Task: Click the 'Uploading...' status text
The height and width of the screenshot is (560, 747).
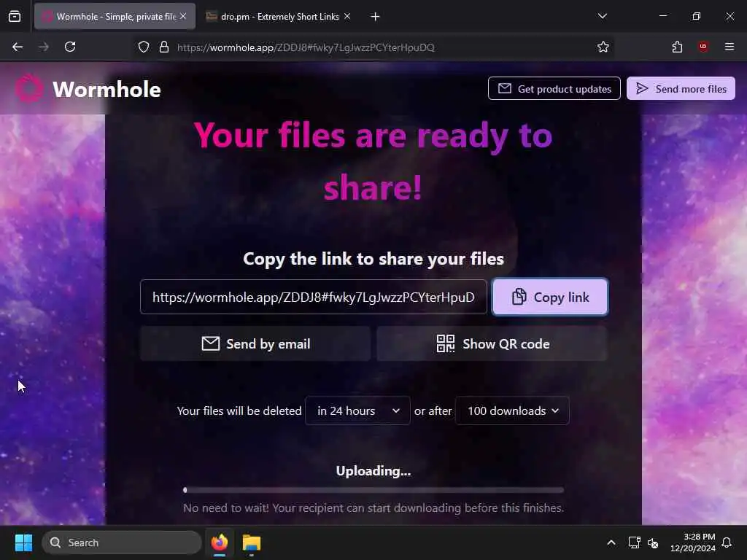Action: click(373, 470)
